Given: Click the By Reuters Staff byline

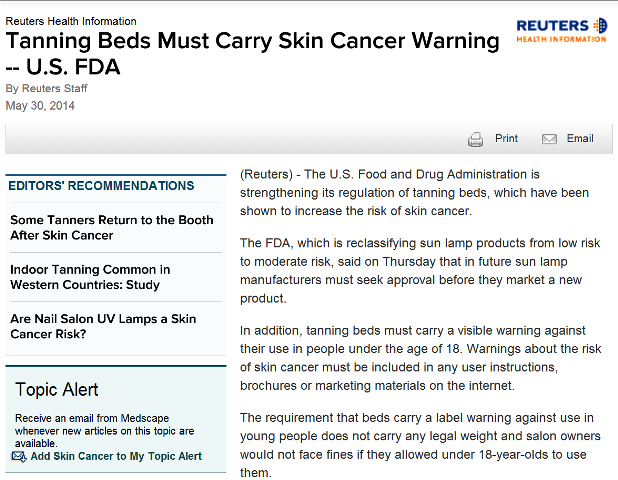Looking at the screenshot, I should (47, 88).
